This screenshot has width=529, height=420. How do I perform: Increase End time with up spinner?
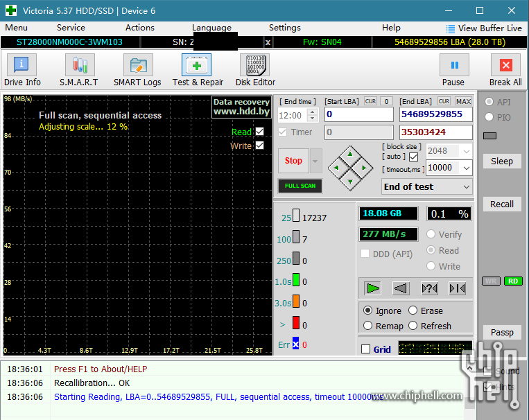pyautogui.click(x=313, y=112)
